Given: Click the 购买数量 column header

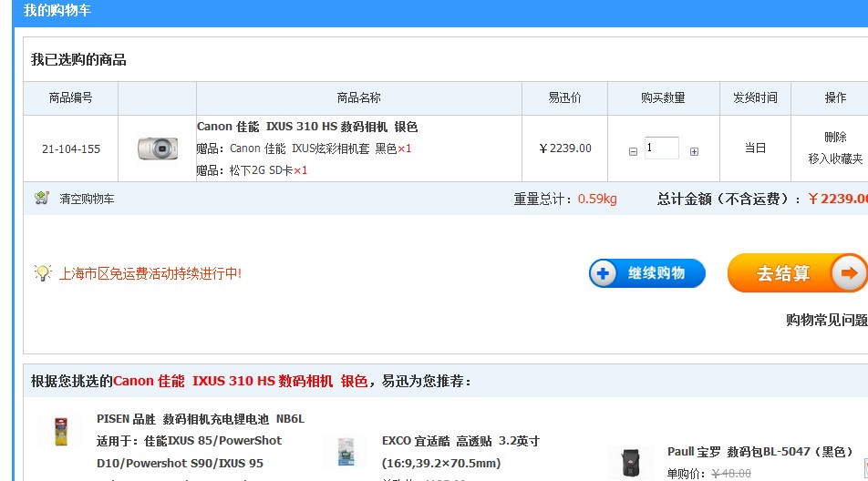Looking at the screenshot, I should point(663,97).
